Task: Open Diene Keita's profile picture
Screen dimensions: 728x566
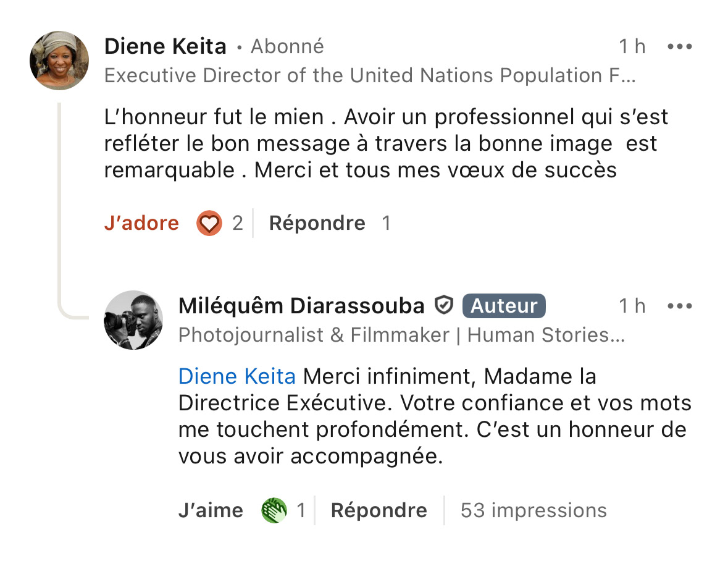Action: [59, 61]
